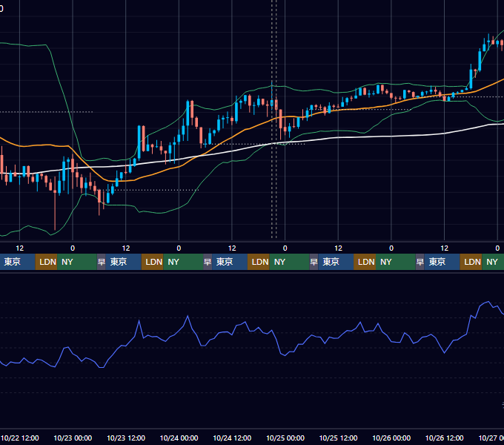Image resolution: width=504 pixels, height=445 pixels.
Task: Select the 東京 session block on 10/22
Action: point(17,262)
